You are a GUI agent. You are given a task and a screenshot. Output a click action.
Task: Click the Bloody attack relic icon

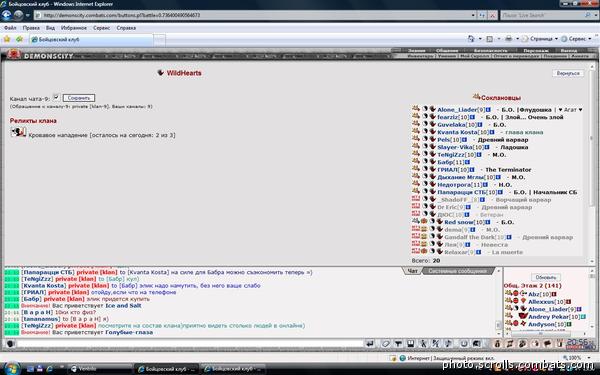pos(18,133)
